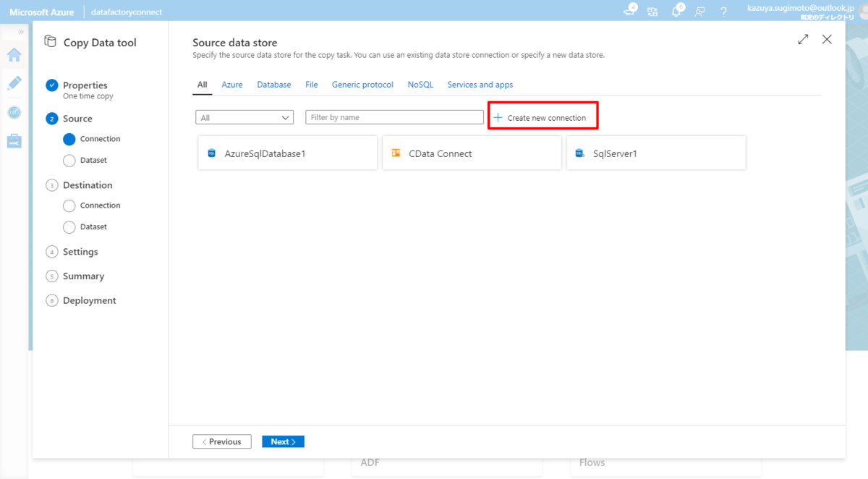Open the Monitor gauge icon in sidebar

[14, 112]
